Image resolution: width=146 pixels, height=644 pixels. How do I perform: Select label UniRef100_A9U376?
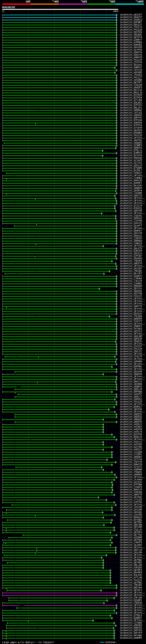(x=131, y=55)
